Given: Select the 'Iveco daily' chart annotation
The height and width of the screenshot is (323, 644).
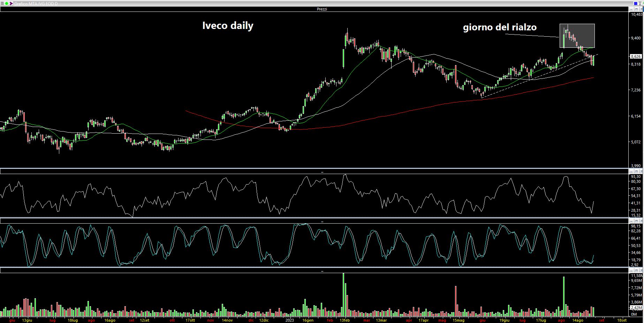Looking at the screenshot, I should click(x=228, y=26).
